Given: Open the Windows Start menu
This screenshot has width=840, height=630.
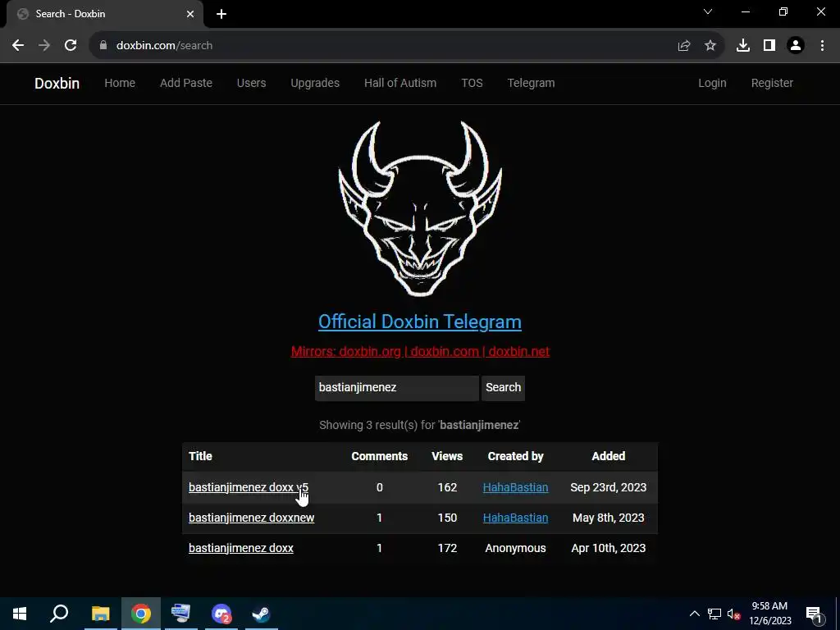Looking at the screenshot, I should point(20,614).
